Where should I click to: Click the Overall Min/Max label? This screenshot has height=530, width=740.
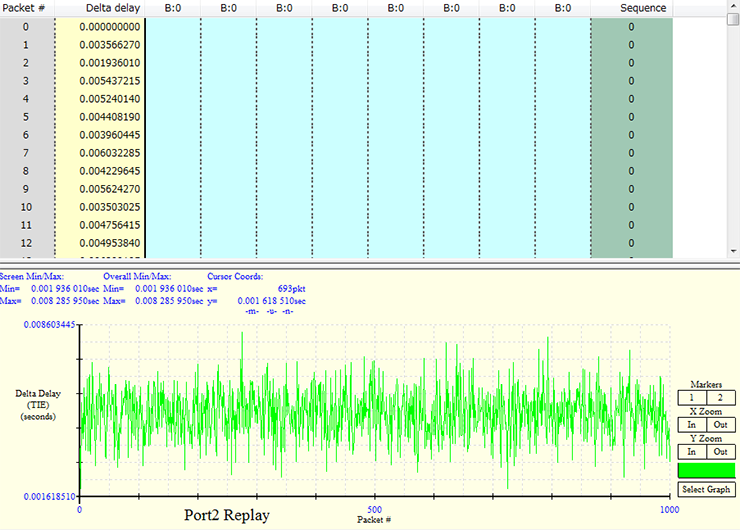pos(137,277)
